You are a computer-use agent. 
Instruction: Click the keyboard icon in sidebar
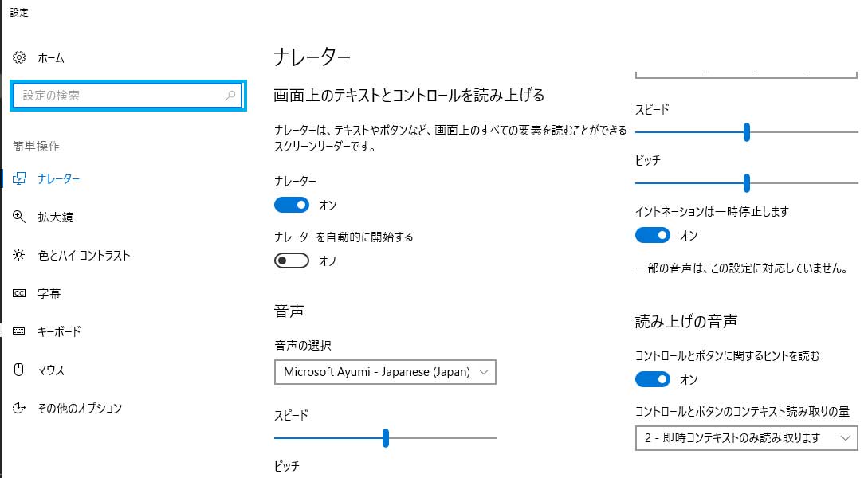coord(20,331)
